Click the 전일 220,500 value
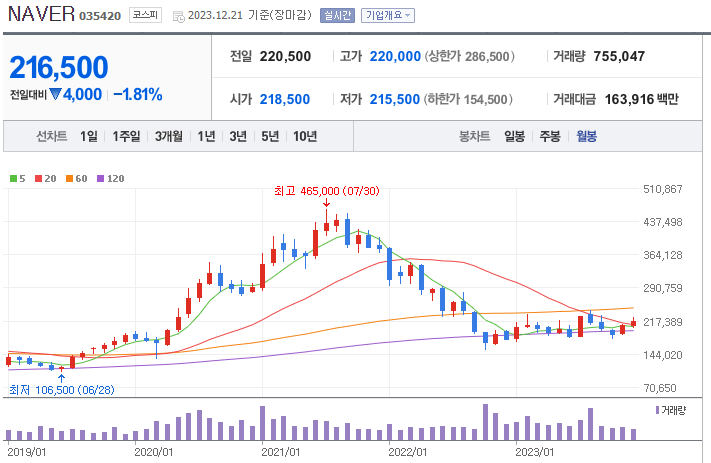711x463 pixels. pos(285,56)
